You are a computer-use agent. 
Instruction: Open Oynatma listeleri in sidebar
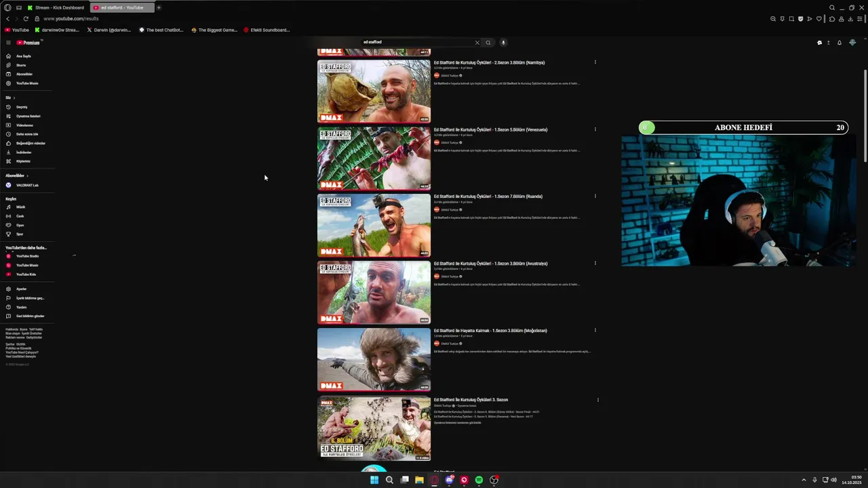click(28, 116)
